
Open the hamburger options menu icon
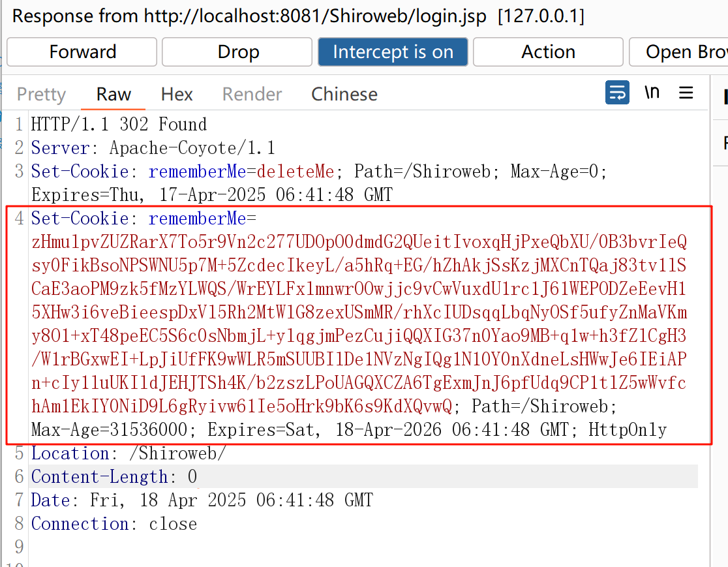[686, 93]
